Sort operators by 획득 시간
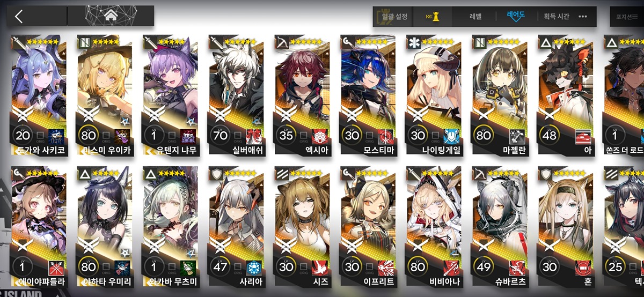This screenshot has width=644, height=297. [556, 17]
